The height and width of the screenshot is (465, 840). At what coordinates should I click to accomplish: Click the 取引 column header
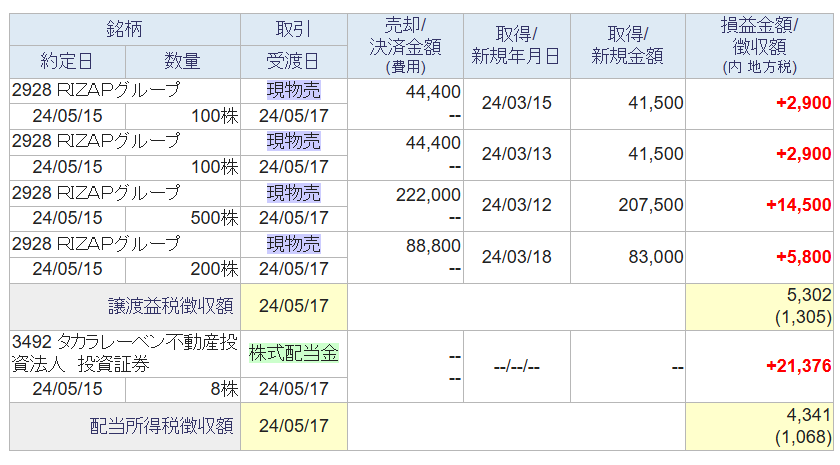294,29
